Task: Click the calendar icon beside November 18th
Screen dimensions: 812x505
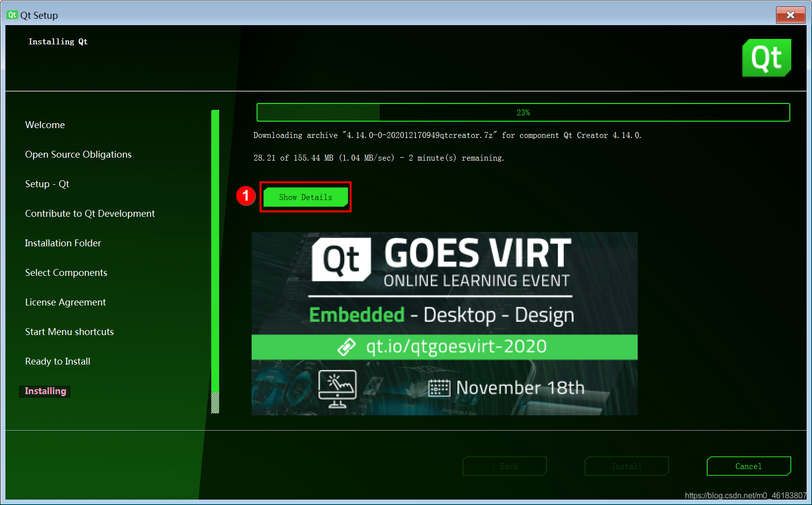Action: coord(439,388)
